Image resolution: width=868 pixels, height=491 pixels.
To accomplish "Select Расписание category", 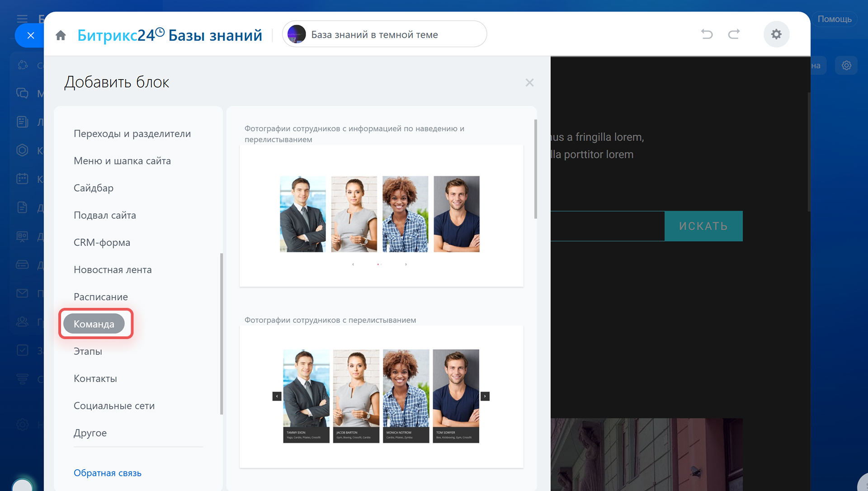I will [x=101, y=297].
